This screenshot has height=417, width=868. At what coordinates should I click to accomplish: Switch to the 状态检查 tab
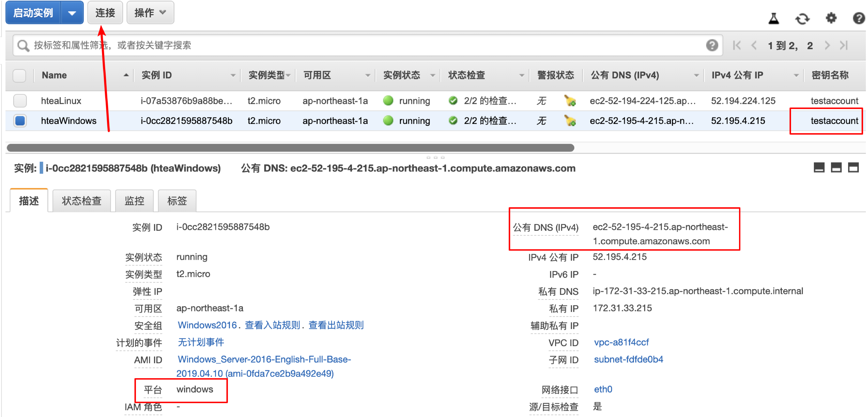[x=82, y=201]
